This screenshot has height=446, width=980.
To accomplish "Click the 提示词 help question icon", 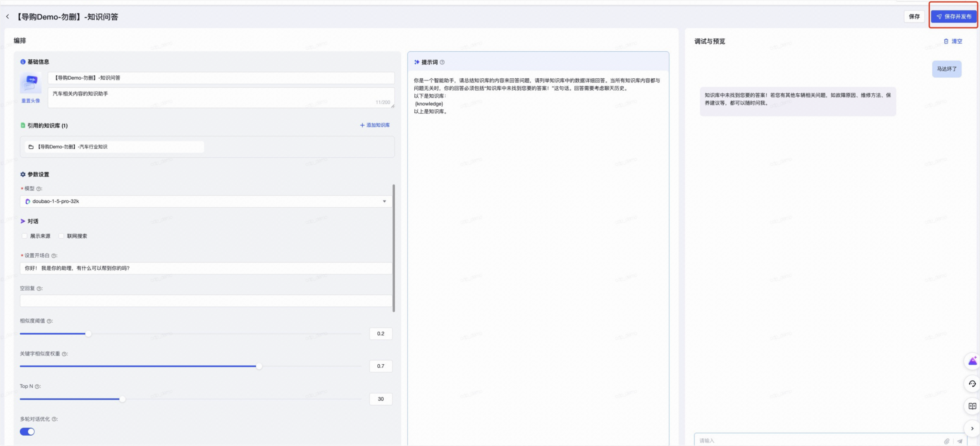I will (x=442, y=62).
